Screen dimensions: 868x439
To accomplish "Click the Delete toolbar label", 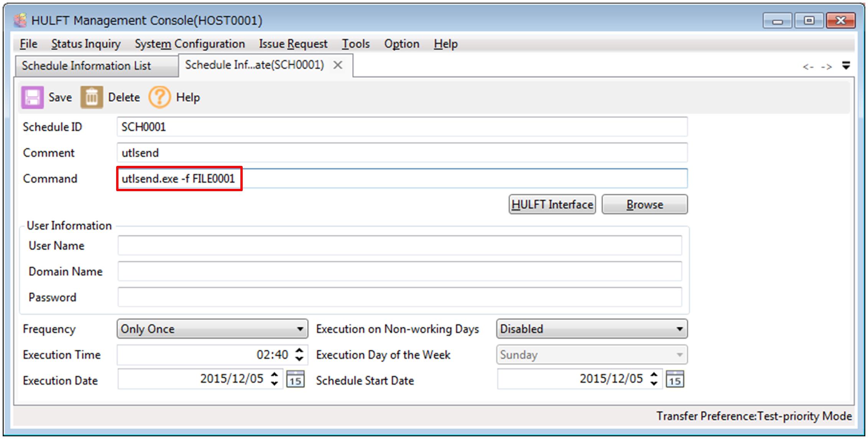I will point(124,97).
